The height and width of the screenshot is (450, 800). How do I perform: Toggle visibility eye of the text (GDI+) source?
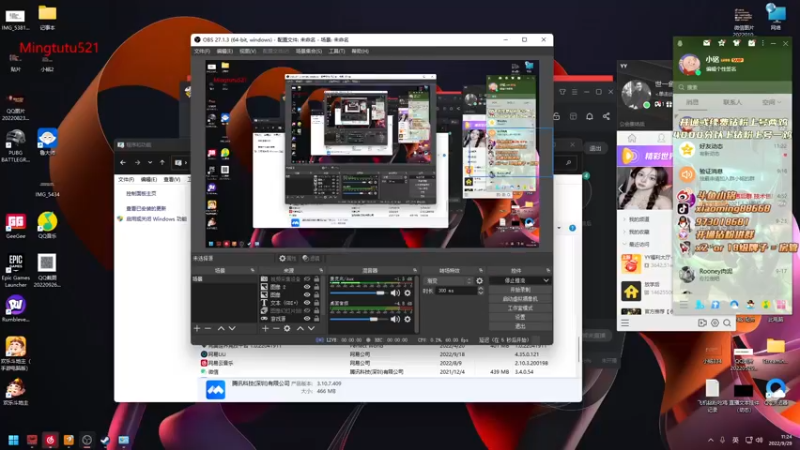pos(307,303)
